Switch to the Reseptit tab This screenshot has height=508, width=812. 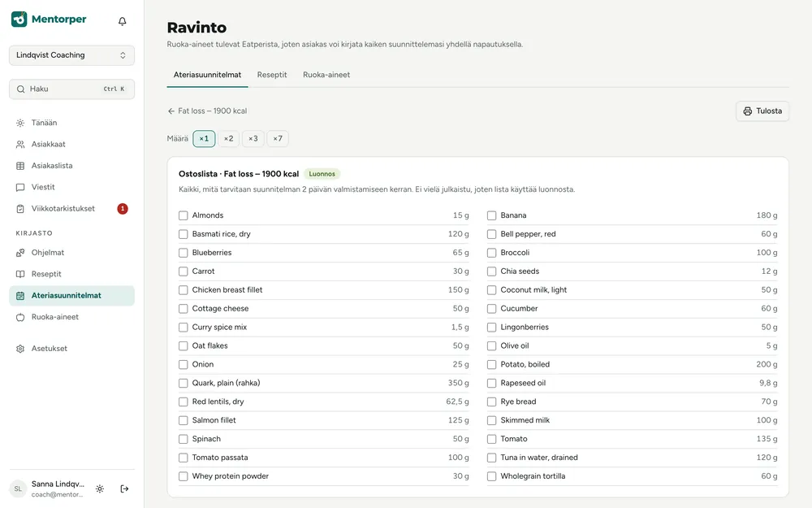click(272, 75)
